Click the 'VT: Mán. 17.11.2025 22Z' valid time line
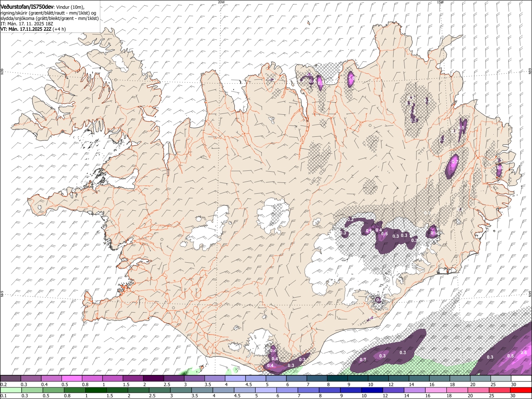The image size is (532, 399). (x=26, y=29)
